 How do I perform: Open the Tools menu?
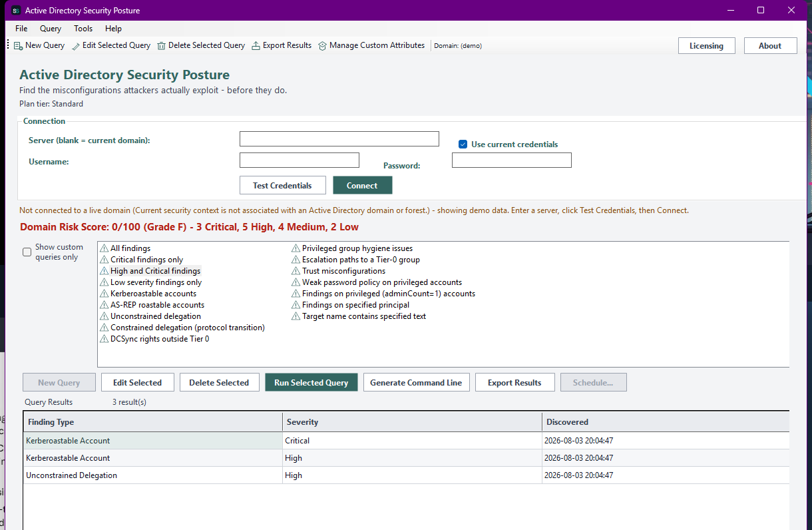click(83, 29)
